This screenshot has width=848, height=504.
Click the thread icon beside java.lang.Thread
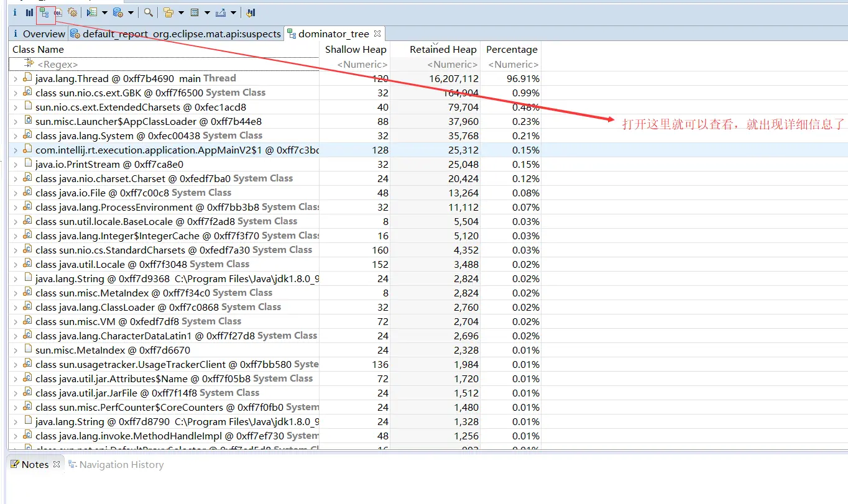[27, 78]
